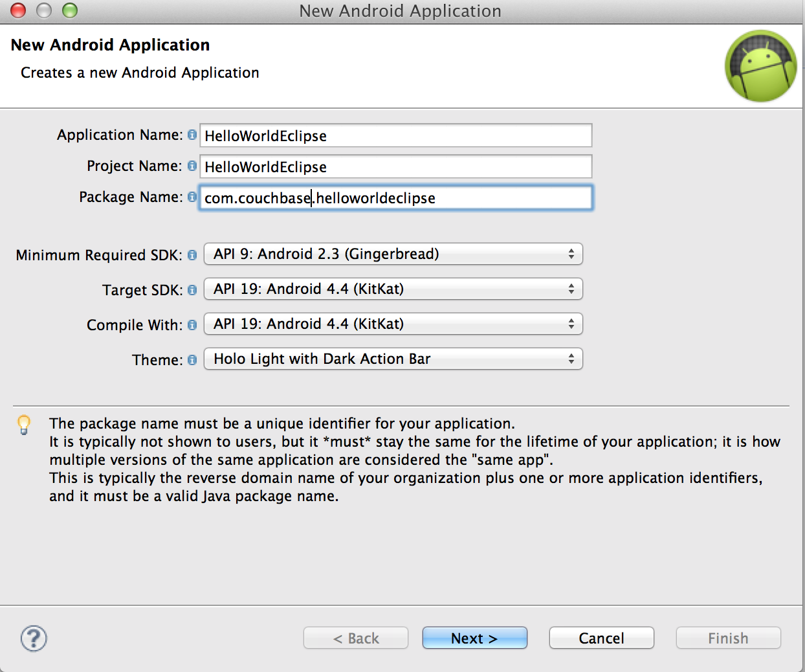Viewport: 805px width, 672px height.
Task: Click the info icon beside Minimum Required SDK
Action: click(x=192, y=255)
